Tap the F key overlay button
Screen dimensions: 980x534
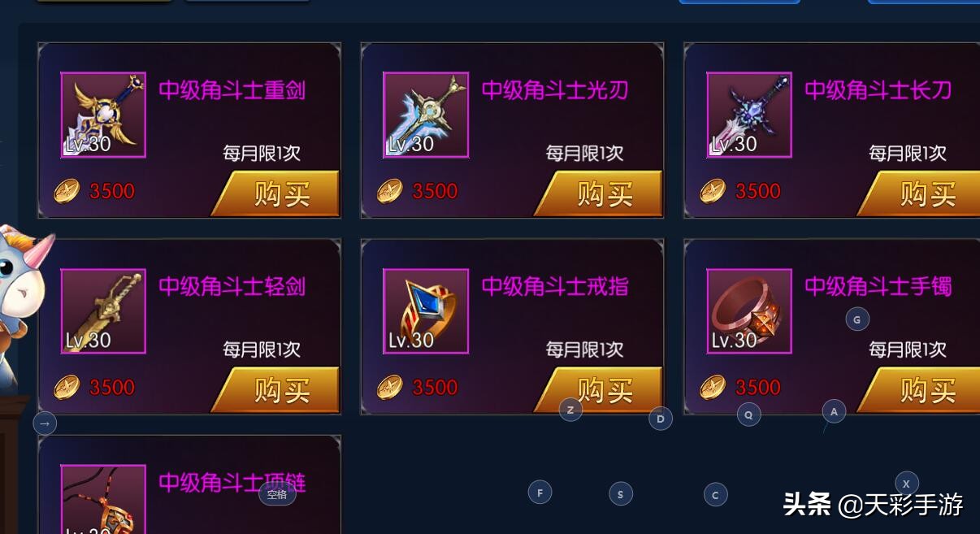pos(540,492)
